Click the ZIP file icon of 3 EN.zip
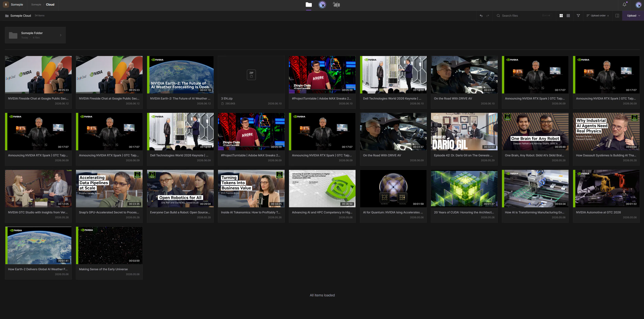Screen dimensions: 644x319 (251, 75)
